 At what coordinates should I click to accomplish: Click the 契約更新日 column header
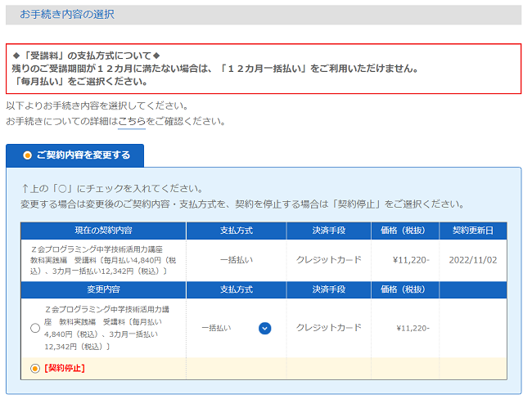(x=473, y=231)
